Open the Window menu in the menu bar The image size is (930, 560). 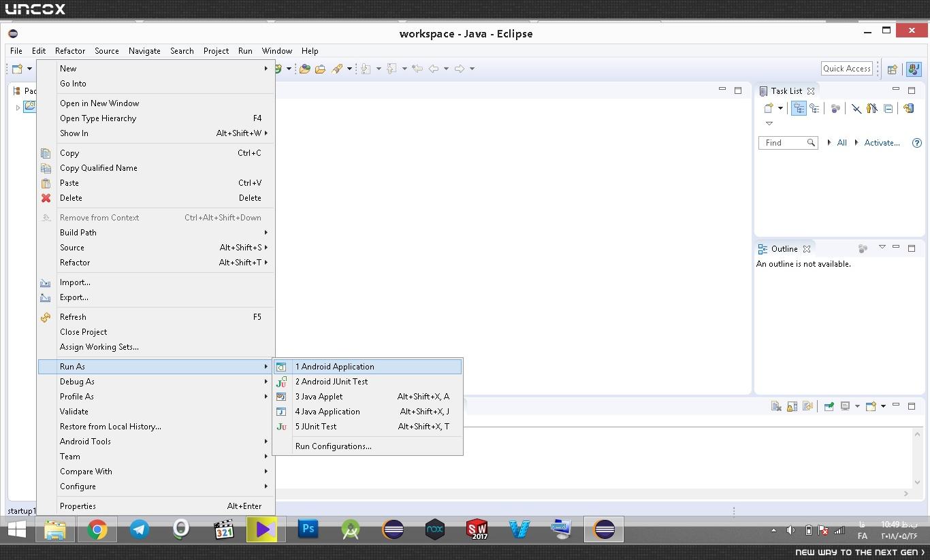tap(277, 51)
